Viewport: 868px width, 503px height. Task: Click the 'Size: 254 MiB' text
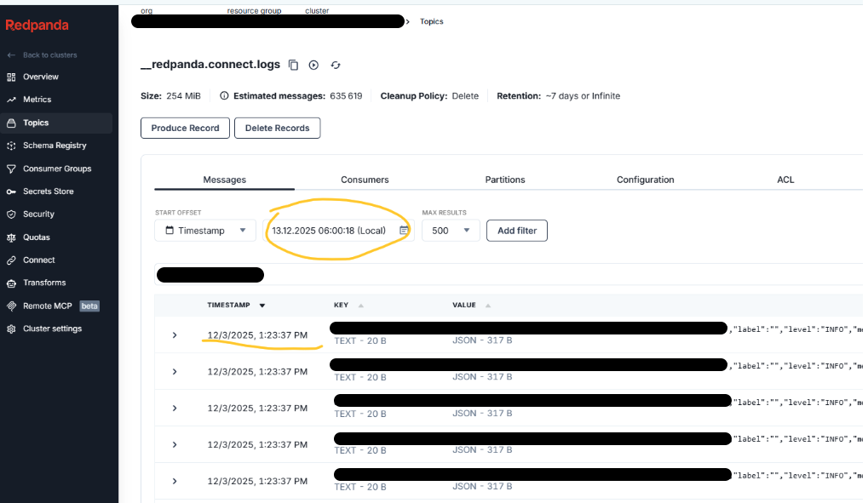(x=170, y=95)
